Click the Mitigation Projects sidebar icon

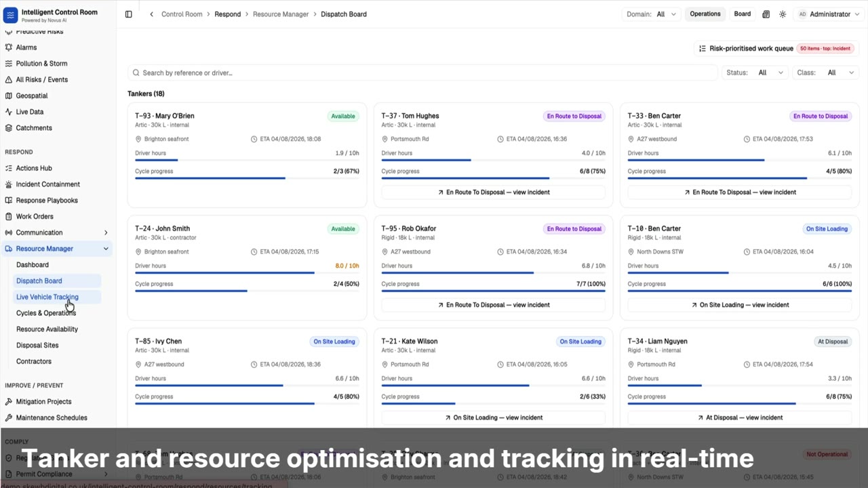(9, 402)
